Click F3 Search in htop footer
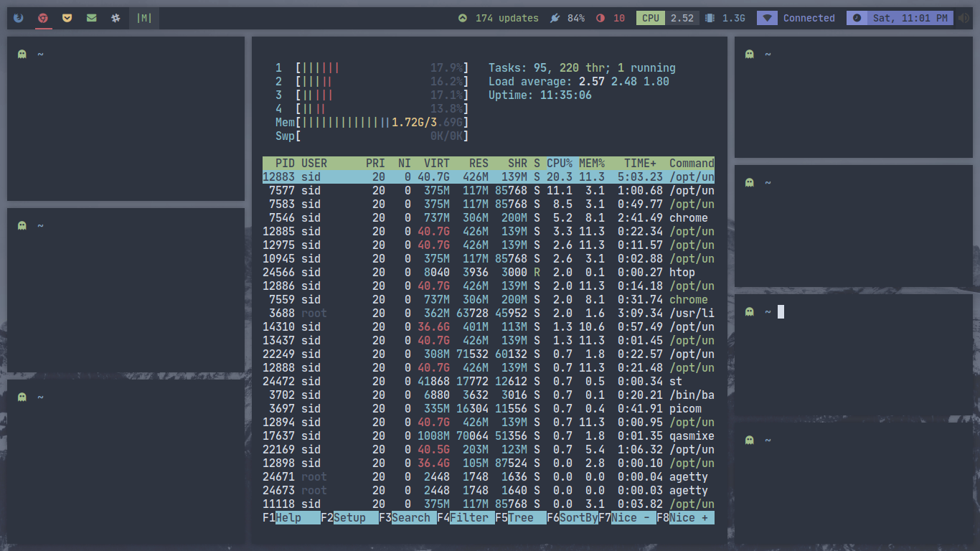Screen dimensions: 980x551 pos(408,518)
